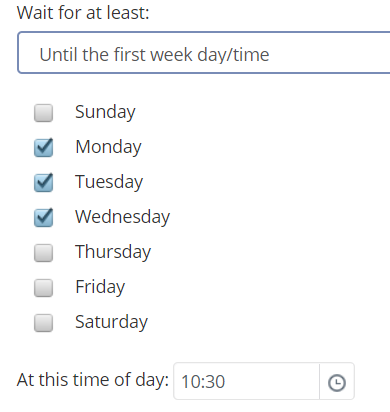Click the Tuesday label text

109,182
